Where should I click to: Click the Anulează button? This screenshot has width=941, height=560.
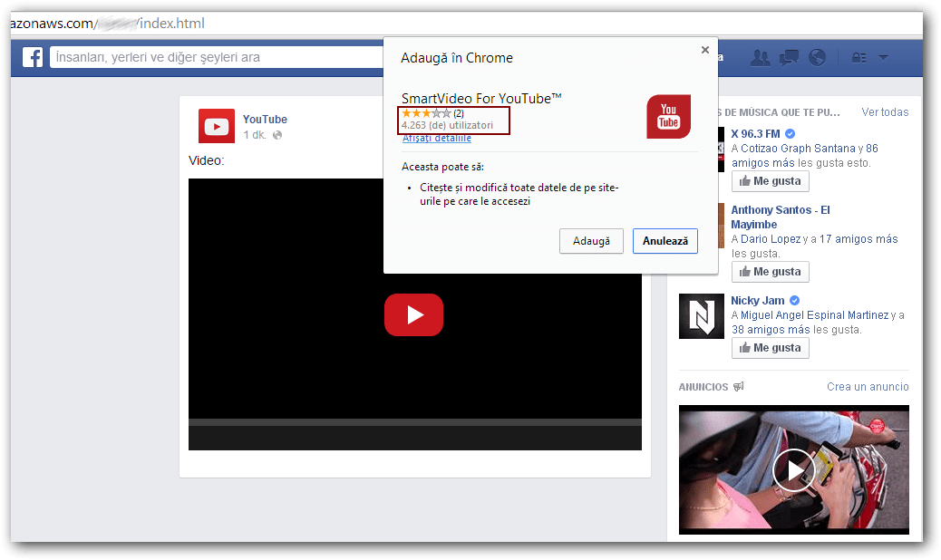665,241
